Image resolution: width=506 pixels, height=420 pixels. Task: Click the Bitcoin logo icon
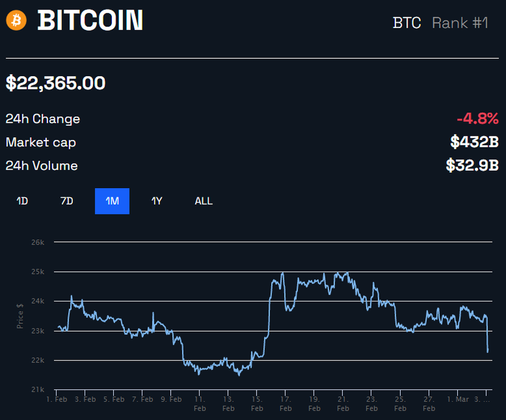point(16,21)
